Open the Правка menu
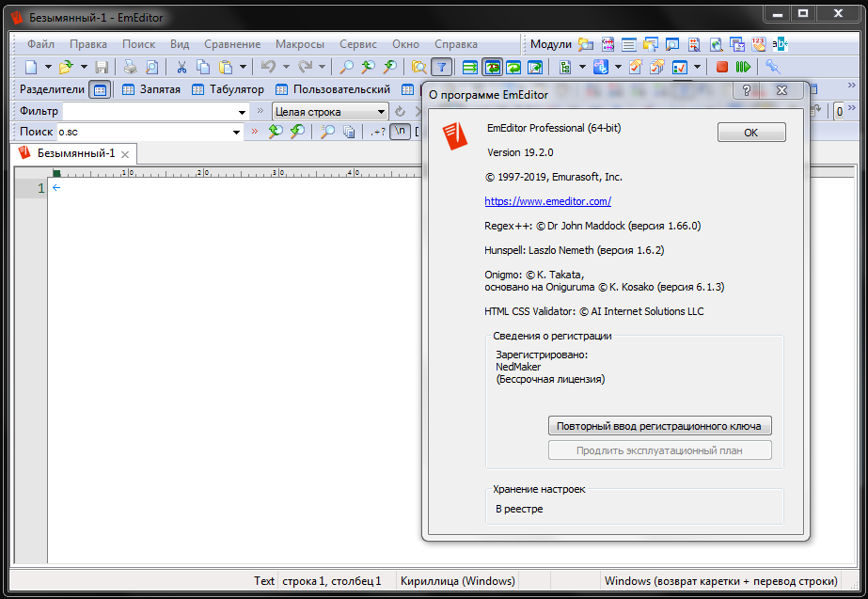868x599 pixels. [x=88, y=44]
